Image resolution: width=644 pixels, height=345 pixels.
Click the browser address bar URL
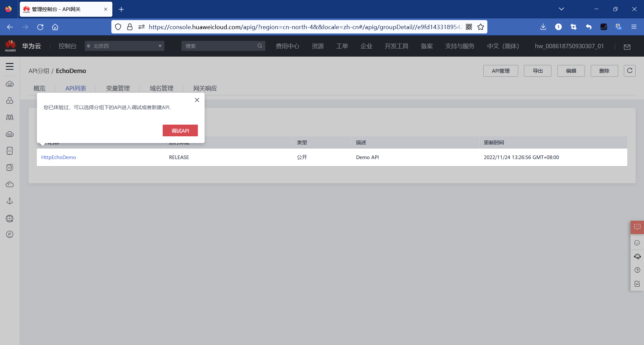(305, 27)
